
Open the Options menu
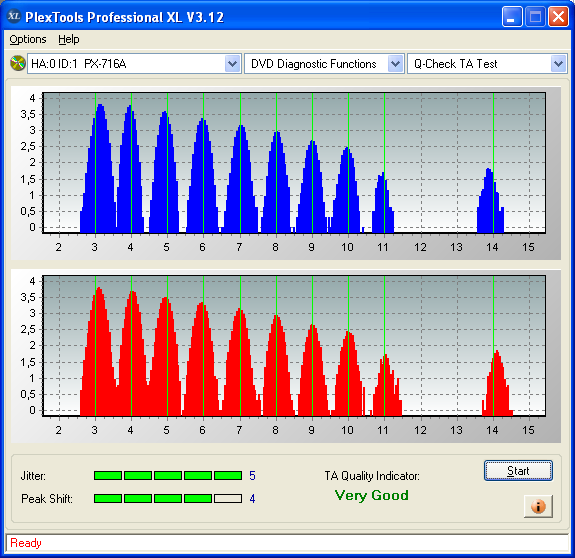pyautogui.click(x=28, y=39)
